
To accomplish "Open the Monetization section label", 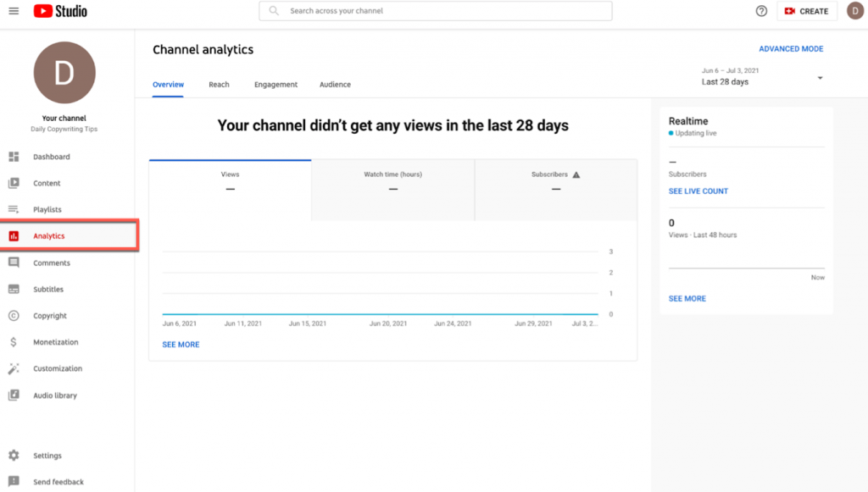I will click(x=55, y=342).
